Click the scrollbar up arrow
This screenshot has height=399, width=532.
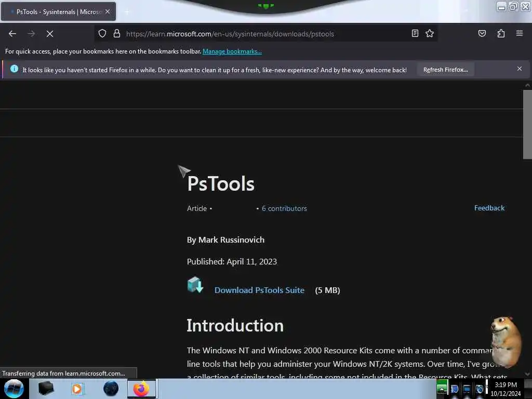(x=528, y=85)
